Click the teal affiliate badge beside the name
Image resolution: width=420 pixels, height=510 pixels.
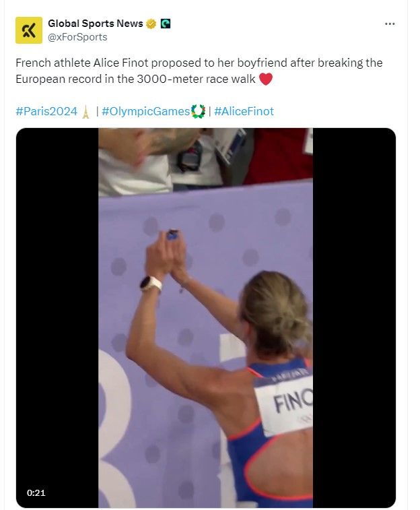166,24
